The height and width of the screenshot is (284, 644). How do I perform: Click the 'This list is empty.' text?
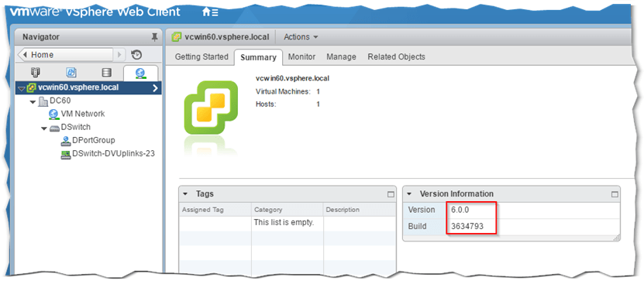pos(284,223)
